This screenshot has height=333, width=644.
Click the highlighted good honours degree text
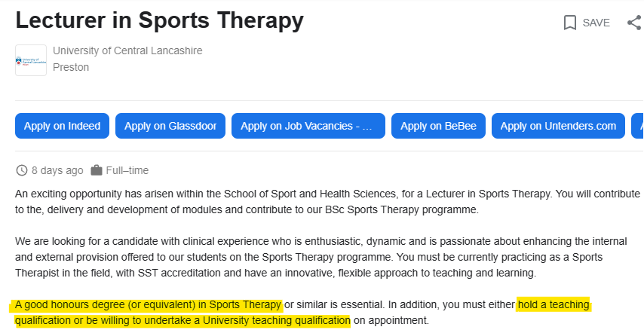pos(148,305)
